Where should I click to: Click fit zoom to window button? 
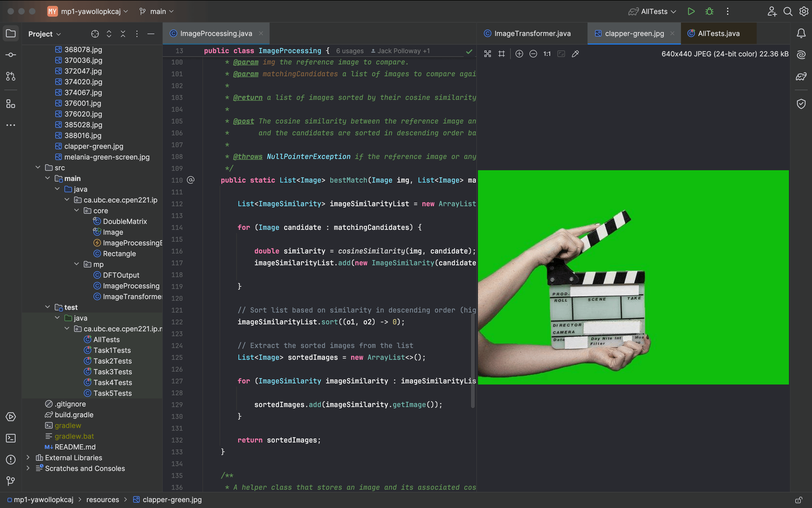561,54
